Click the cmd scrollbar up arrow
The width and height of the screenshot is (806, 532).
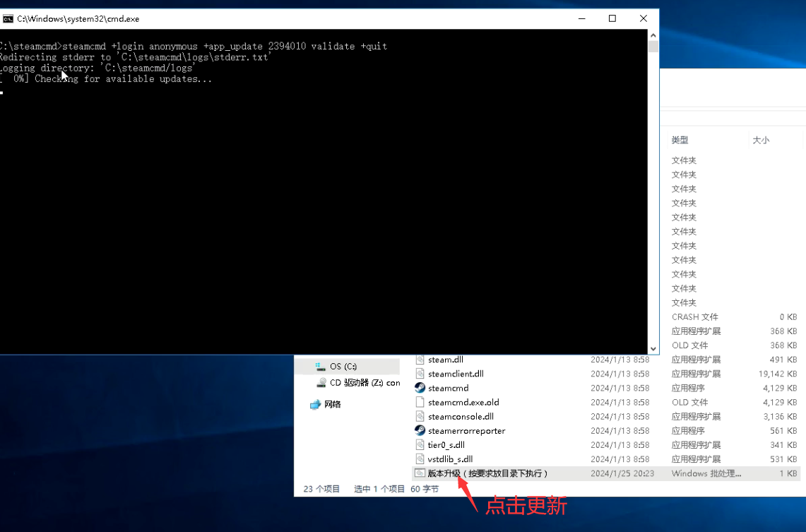(653, 35)
